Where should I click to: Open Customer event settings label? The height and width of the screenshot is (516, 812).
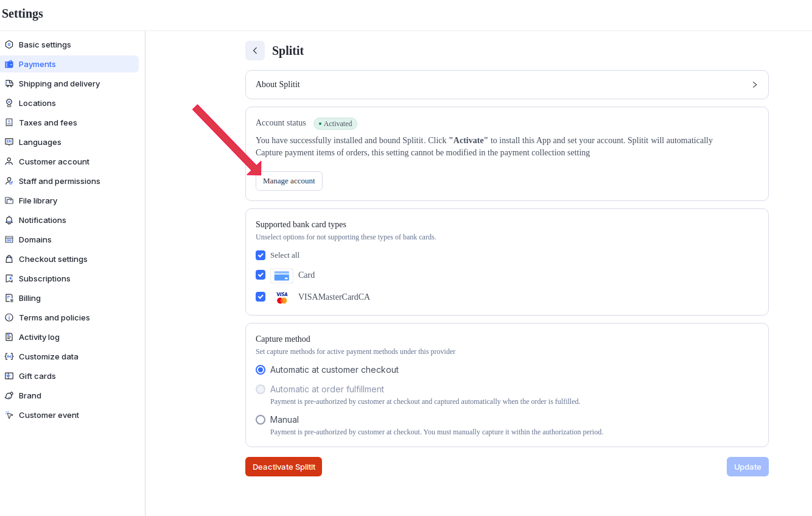point(49,415)
